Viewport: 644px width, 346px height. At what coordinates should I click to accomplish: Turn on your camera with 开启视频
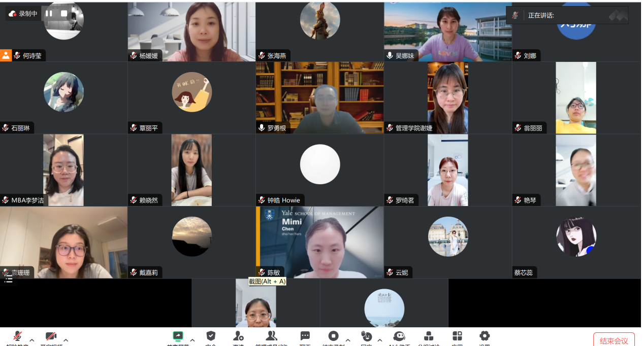[51, 336]
